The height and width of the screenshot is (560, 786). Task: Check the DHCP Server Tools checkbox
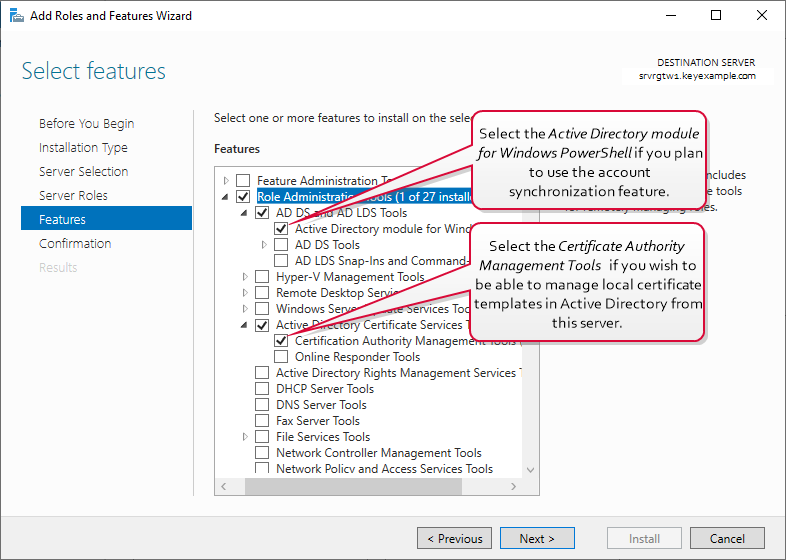tap(262, 389)
